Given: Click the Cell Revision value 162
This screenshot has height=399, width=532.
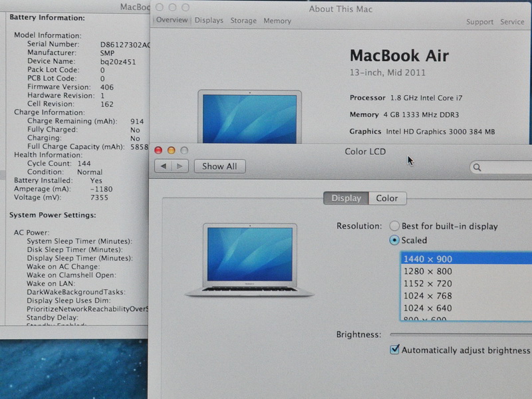Looking at the screenshot, I should 107,104.
